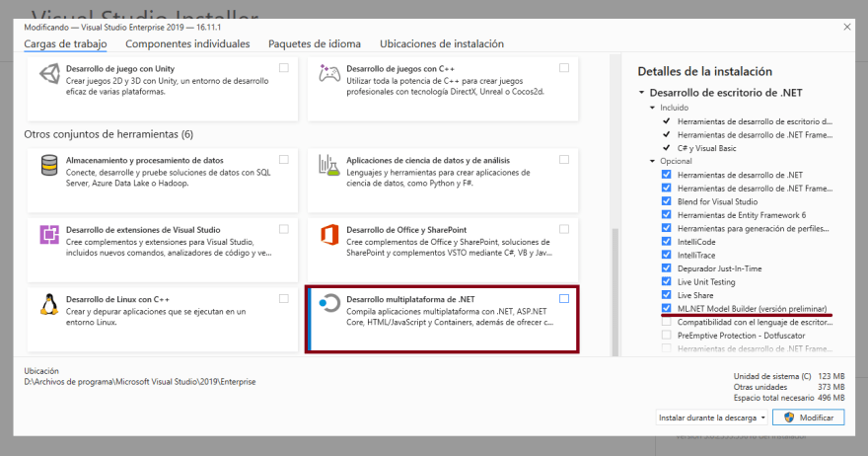The width and height of the screenshot is (868, 456).
Task: Open Instalar durante la descarga dropdown
Action: (x=712, y=418)
